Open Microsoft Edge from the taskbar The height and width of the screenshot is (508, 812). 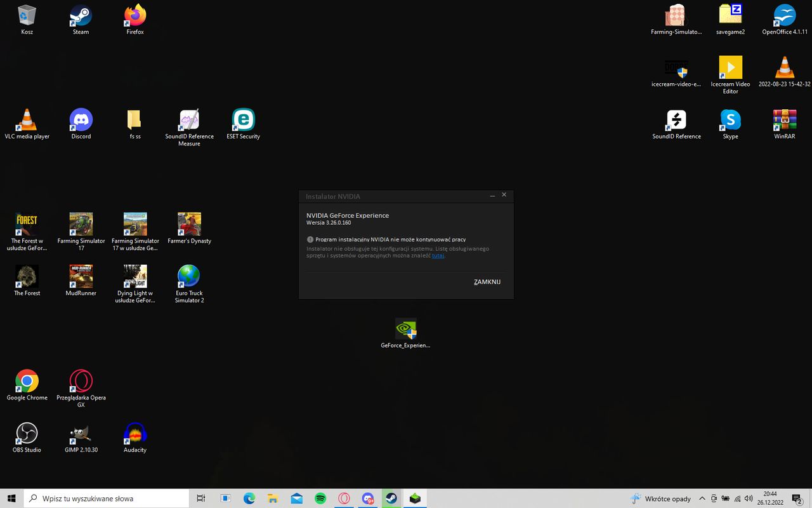click(x=249, y=498)
